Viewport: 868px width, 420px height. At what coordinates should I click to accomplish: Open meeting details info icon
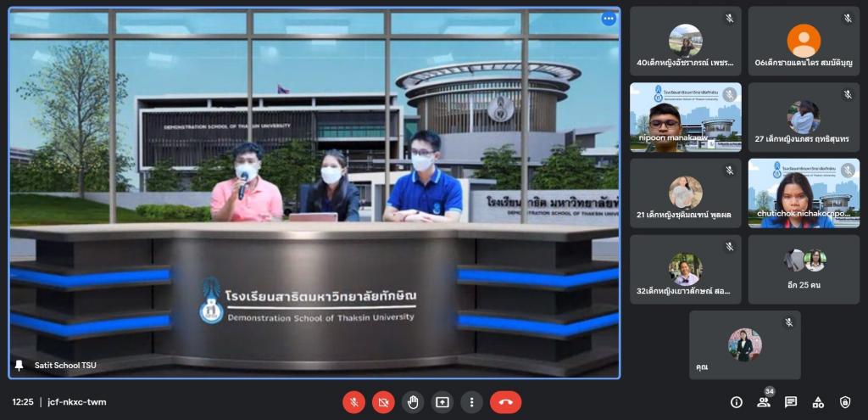tap(737, 402)
